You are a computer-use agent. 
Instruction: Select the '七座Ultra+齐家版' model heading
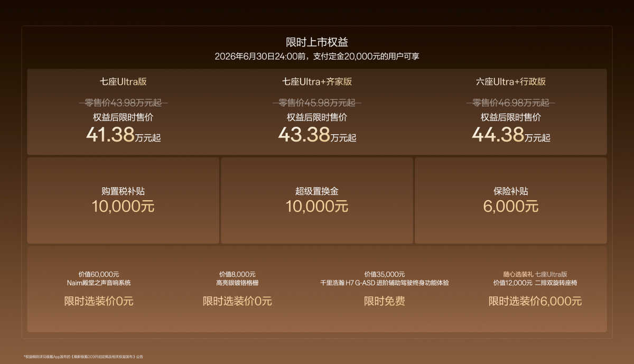coord(317,82)
